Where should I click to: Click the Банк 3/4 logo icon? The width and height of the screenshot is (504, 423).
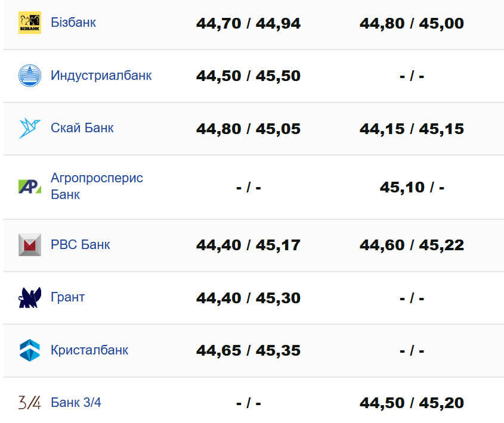30,403
